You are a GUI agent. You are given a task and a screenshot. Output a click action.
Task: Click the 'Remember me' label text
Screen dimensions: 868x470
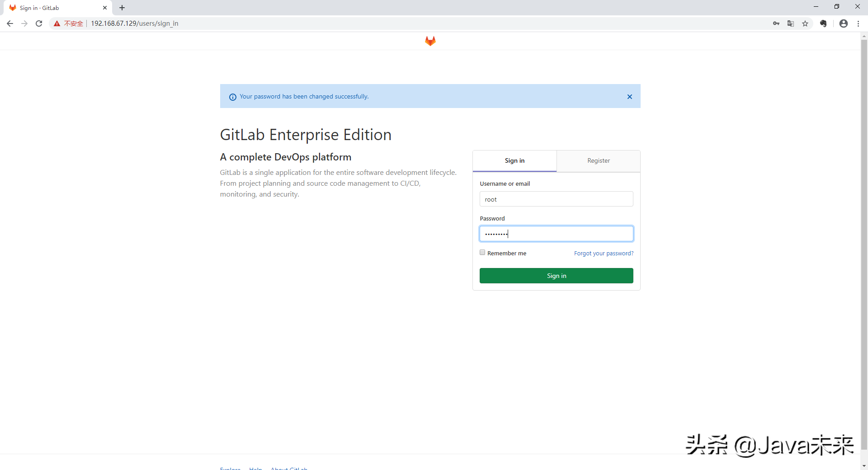tap(507, 254)
